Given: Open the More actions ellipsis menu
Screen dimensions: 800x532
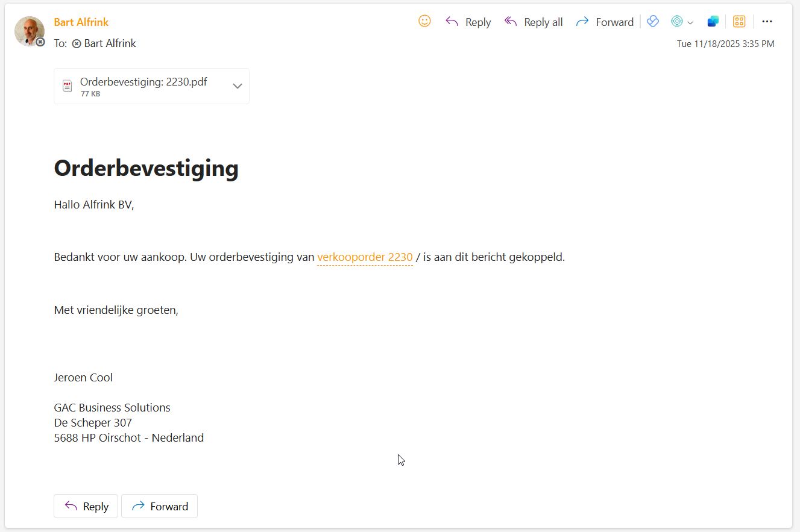Looking at the screenshot, I should (767, 22).
